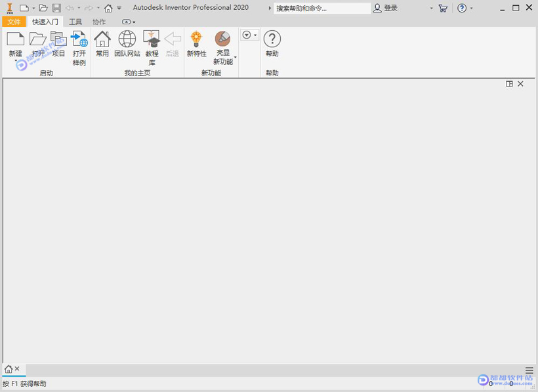Viewport: 538px width, 392px height.
Task: Open the dropdown next to 登录 sign-in
Action: pyautogui.click(x=431, y=9)
